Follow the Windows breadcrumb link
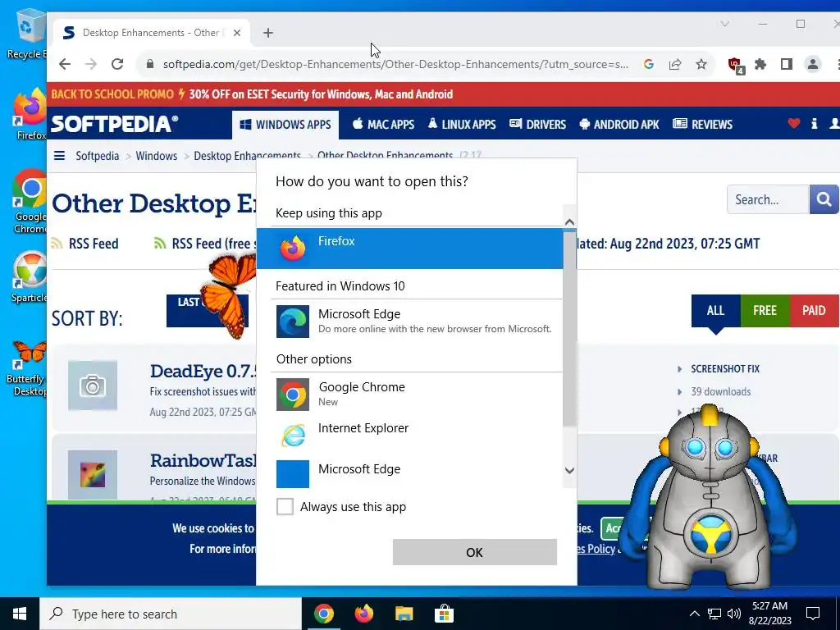The image size is (840, 630). click(x=157, y=156)
